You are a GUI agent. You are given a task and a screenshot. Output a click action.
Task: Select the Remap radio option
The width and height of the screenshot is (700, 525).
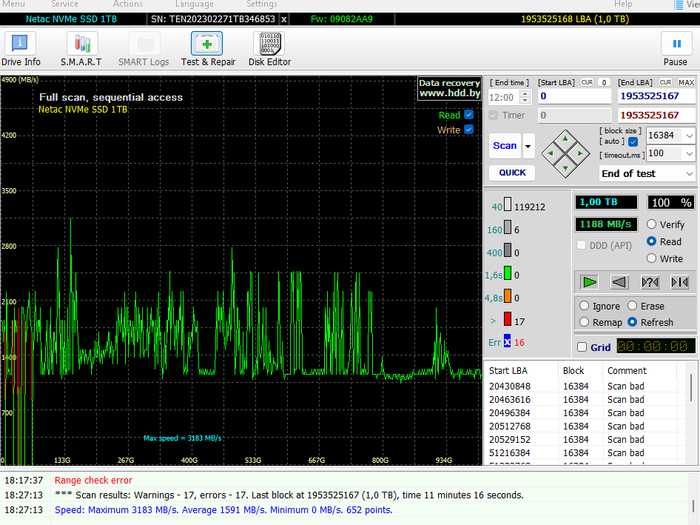[584, 322]
